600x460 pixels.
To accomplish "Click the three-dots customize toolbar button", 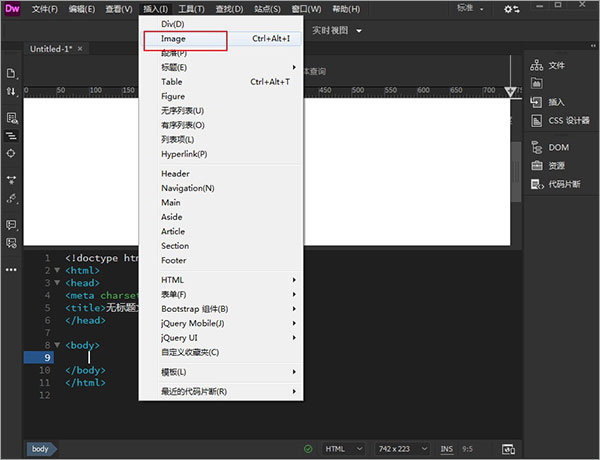I will [x=12, y=269].
